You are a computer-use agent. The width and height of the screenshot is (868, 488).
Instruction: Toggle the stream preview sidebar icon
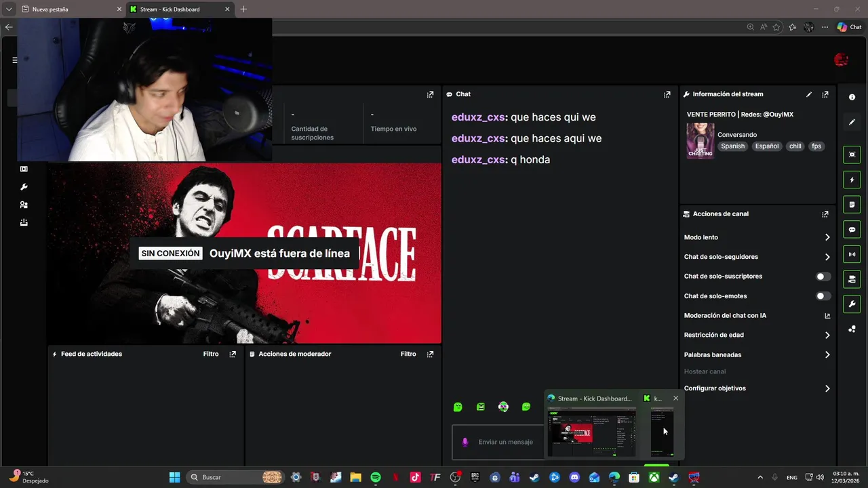click(852, 155)
